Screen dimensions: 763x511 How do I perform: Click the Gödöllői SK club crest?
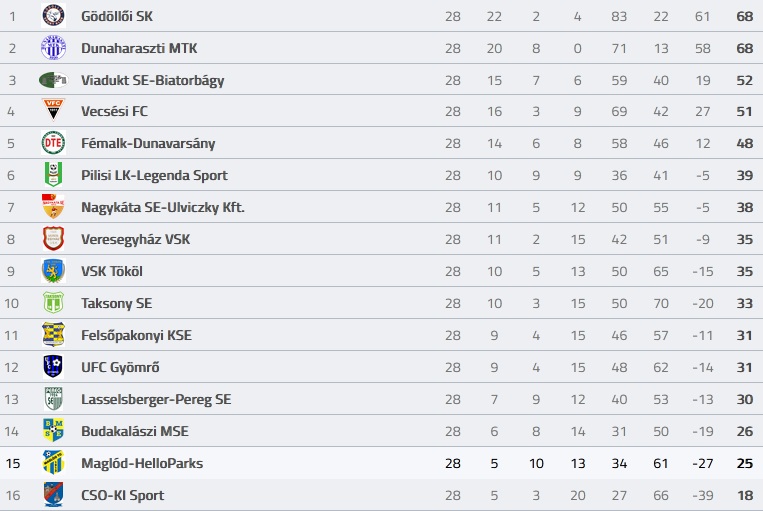pyautogui.click(x=53, y=16)
